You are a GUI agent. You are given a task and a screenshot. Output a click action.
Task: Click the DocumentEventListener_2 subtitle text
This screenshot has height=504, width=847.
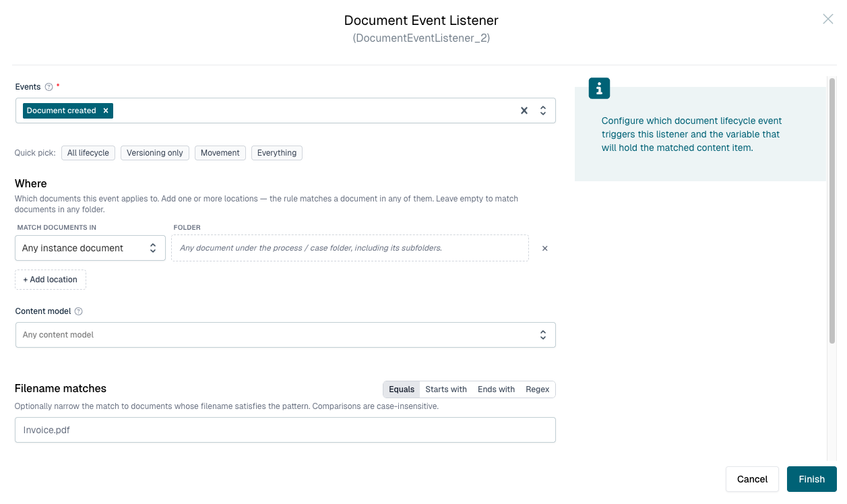click(421, 38)
